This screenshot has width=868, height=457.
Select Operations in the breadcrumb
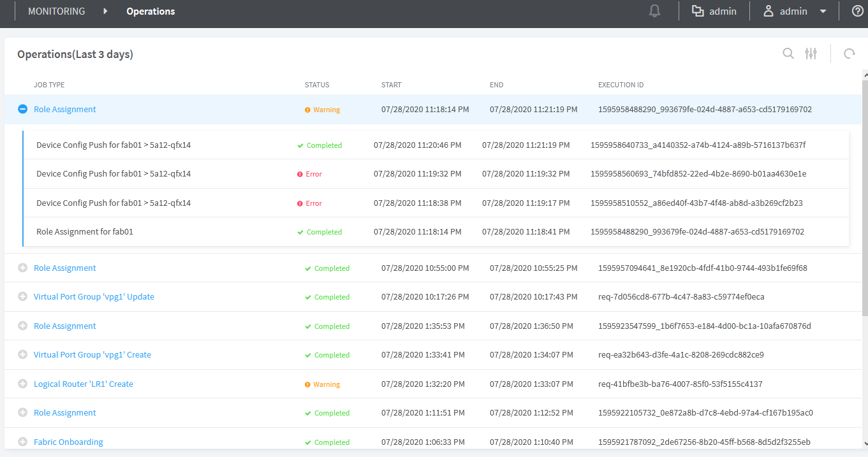click(151, 11)
